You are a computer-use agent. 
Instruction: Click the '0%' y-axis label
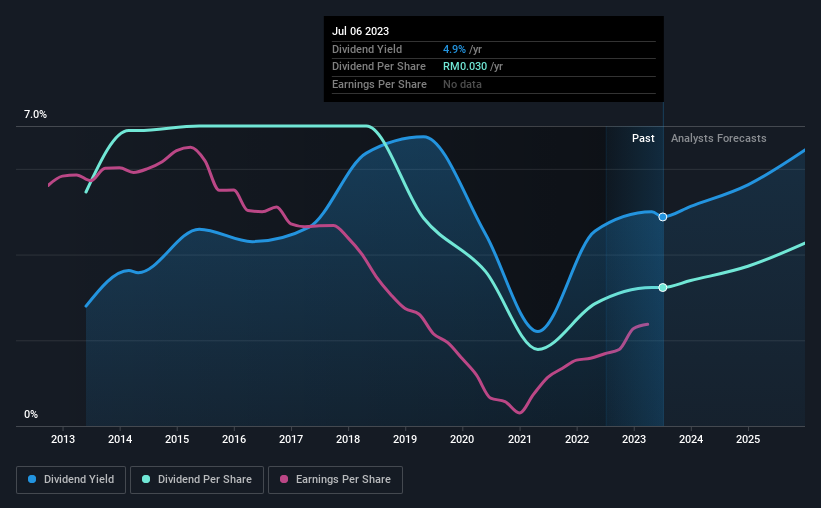click(31, 414)
